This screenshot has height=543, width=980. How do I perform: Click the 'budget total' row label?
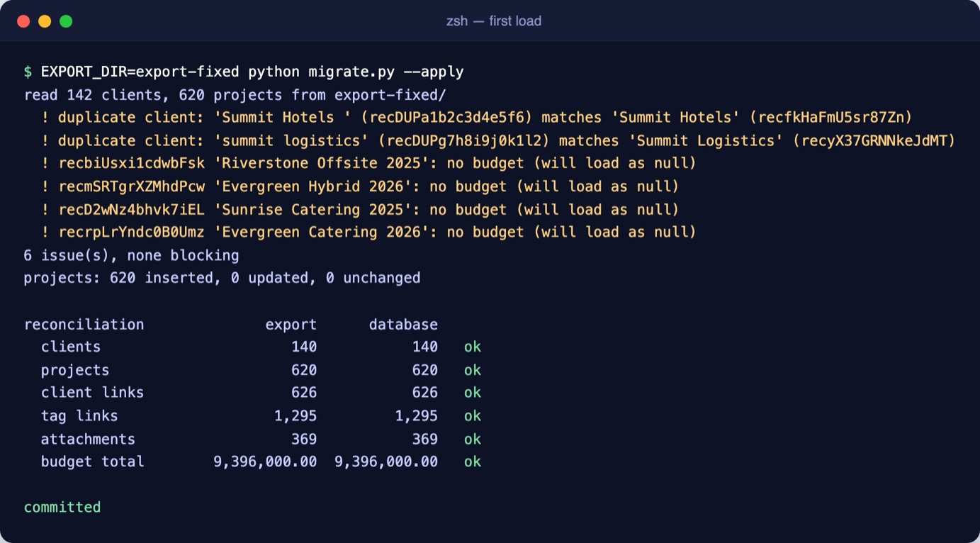point(92,462)
